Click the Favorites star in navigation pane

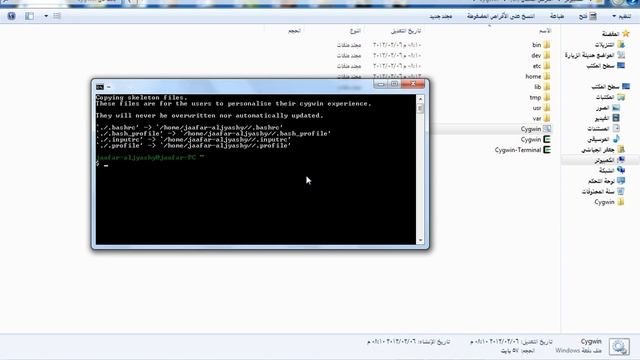pos(626,33)
